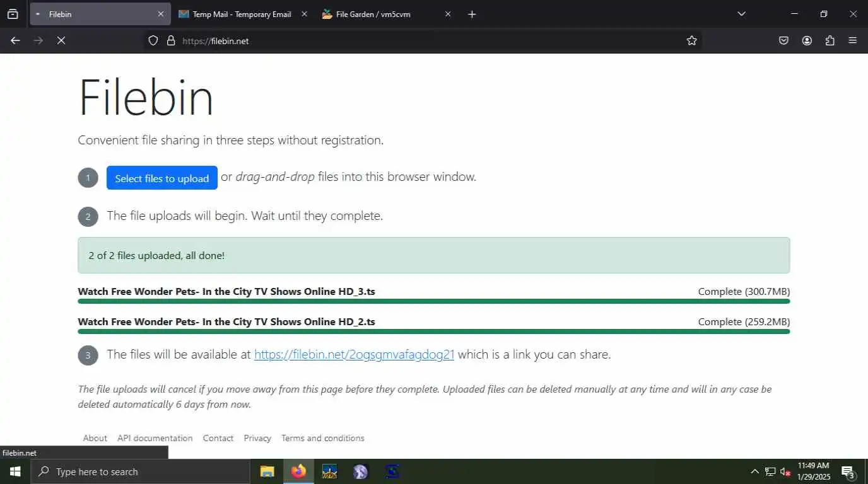The image size is (868, 484).
Task: Stop page loading with the X button
Action: [61, 40]
